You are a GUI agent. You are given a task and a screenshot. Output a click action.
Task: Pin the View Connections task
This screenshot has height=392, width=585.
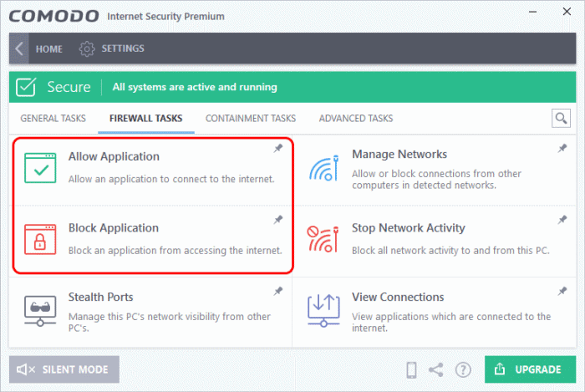click(562, 291)
